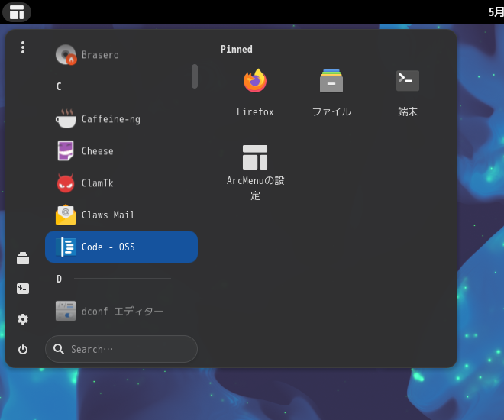Click the app list scrollbar handle
Viewport: 504px width, 420px height.
pos(195,76)
